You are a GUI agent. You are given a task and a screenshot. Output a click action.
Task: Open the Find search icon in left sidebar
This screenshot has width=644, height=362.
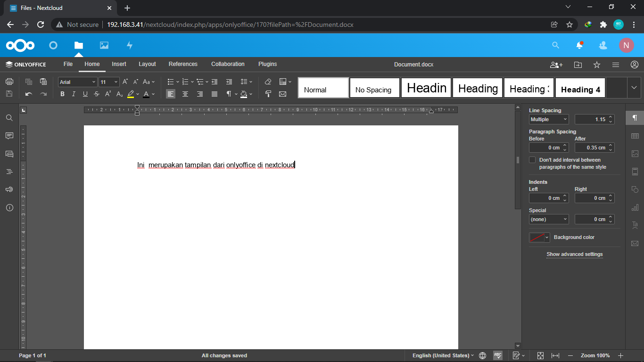point(9,118)
